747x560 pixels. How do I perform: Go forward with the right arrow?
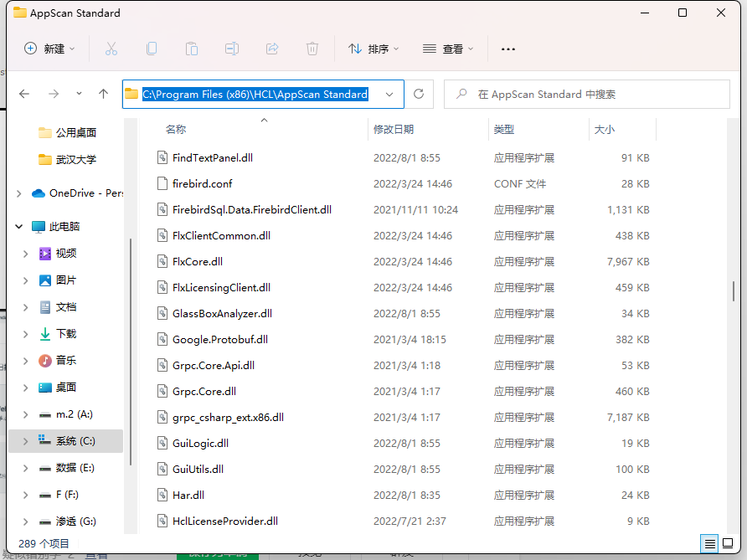(x=54, y=94)
